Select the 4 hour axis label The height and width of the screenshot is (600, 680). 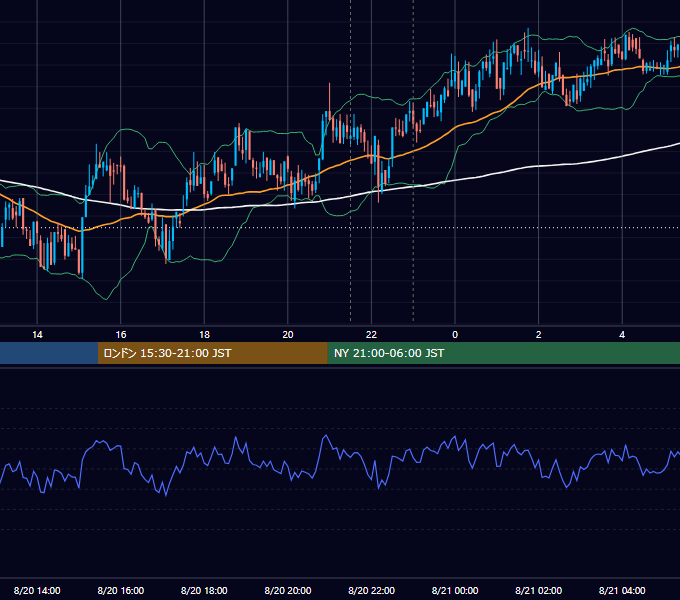coord(622,335)
